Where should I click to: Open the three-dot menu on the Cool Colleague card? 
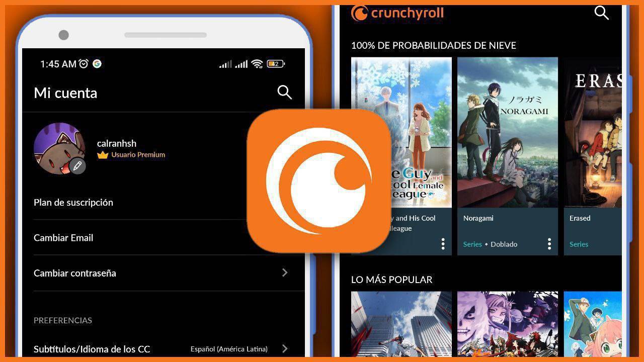tap(443, 244)
